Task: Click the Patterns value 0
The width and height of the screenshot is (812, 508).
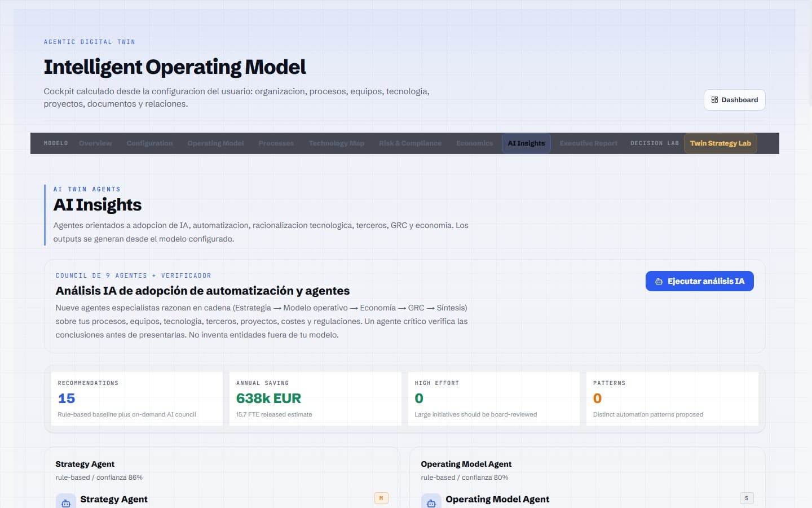Action: tap(597, 398)
